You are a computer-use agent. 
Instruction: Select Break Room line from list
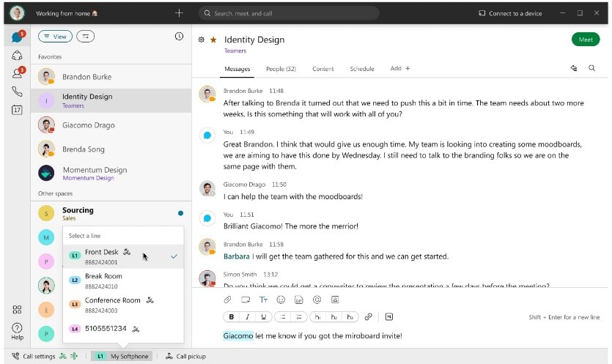pos(103,281)
